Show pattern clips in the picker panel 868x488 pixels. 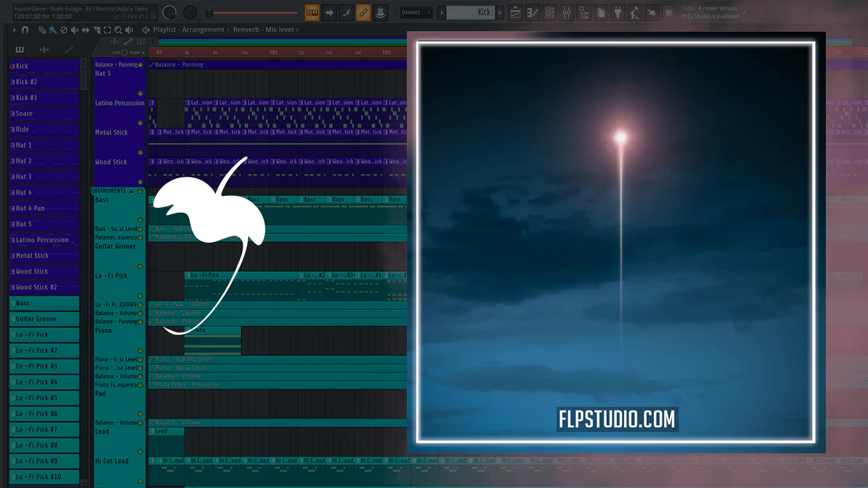20,49
